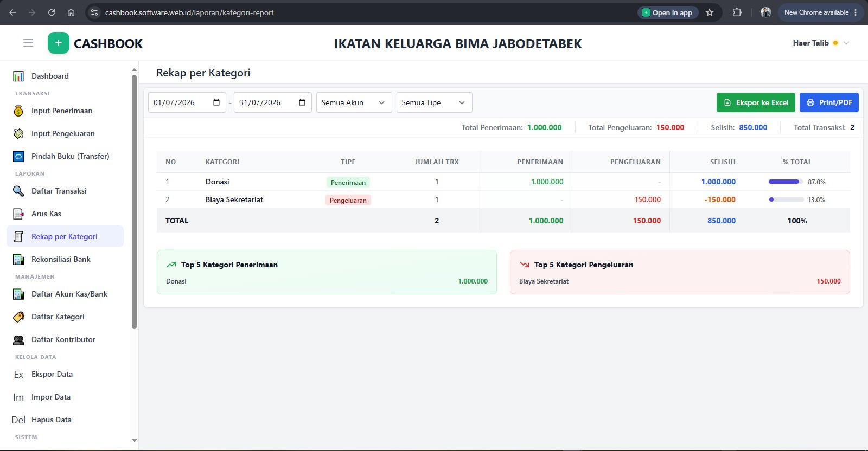Image resolution: width=868 pixels, height=451 pixels.
Task: Click the CASHBOOK brand title
Action: (108, 43)
